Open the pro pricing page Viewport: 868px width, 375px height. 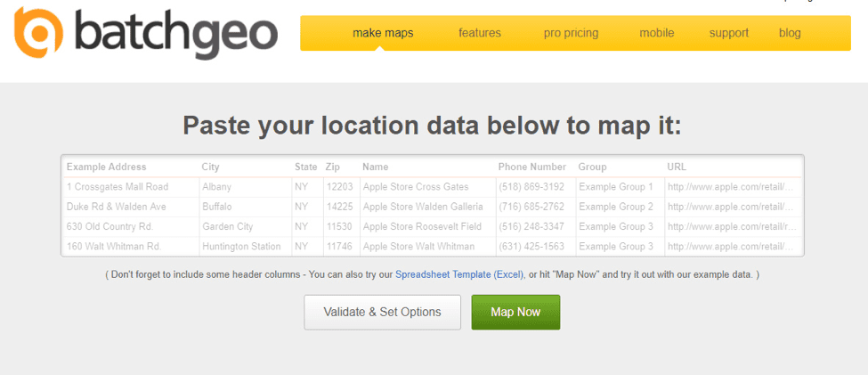point(571,33)
